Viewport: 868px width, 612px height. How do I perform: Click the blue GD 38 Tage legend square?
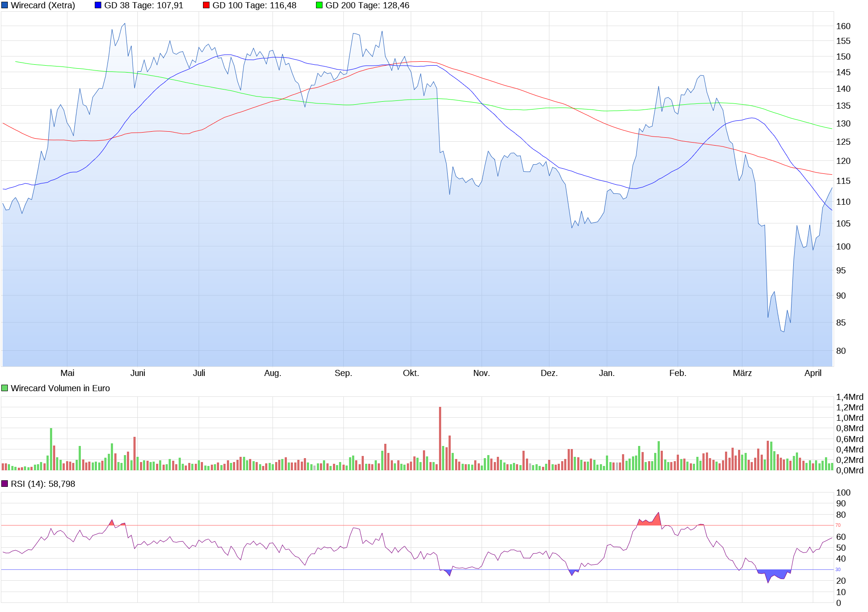(x=98, y=5)
